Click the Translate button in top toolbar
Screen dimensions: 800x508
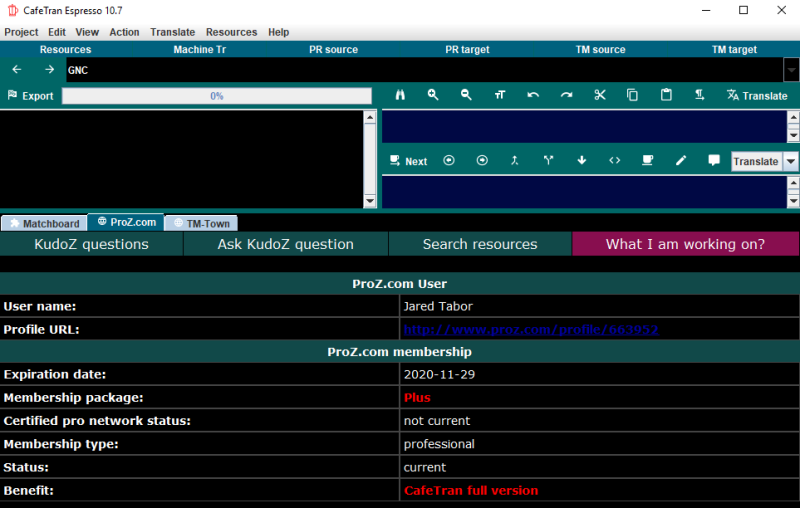pyautogui.click(x=757, y=96)
